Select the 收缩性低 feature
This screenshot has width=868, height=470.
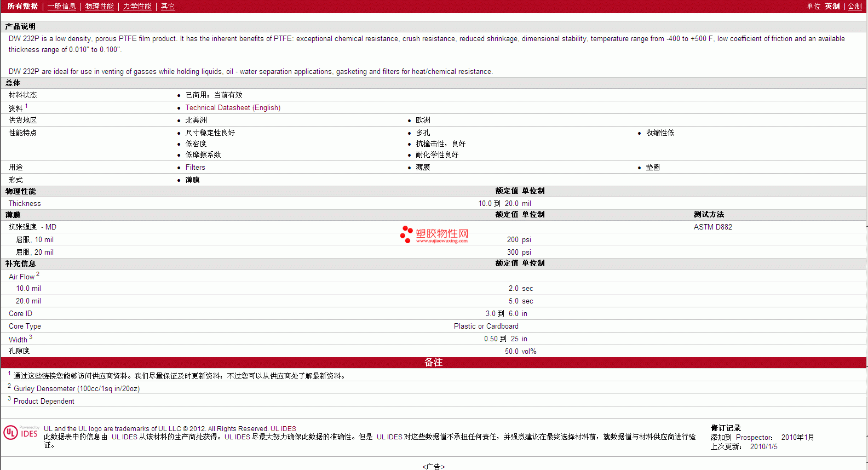pyautogui.click(x=660, y=133)
